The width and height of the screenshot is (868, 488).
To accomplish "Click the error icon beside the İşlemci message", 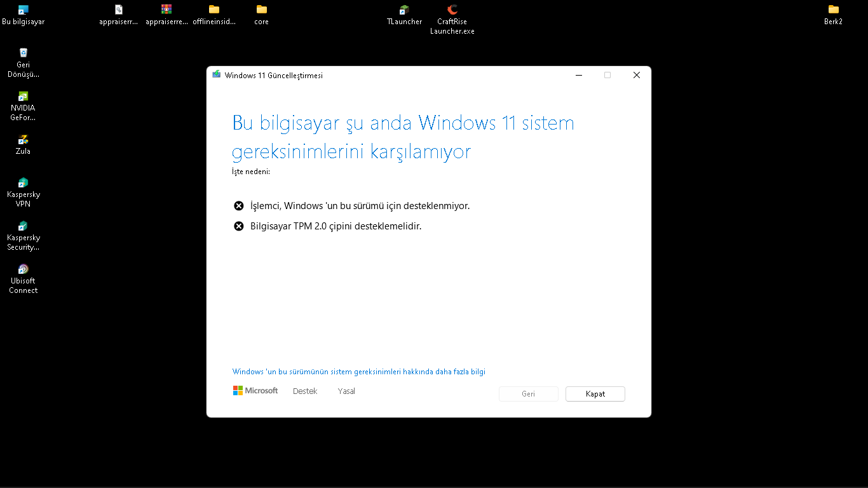I will pyautogui.click(x=239, y=206).
